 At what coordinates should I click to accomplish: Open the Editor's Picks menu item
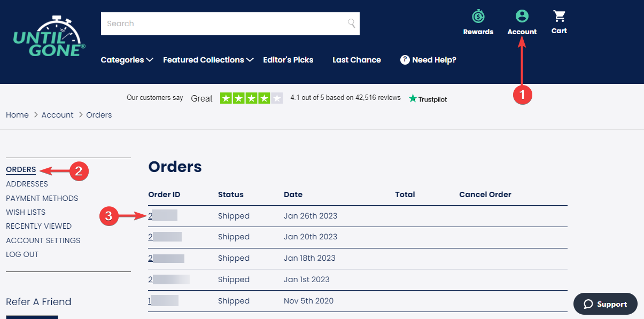(288, 60)
